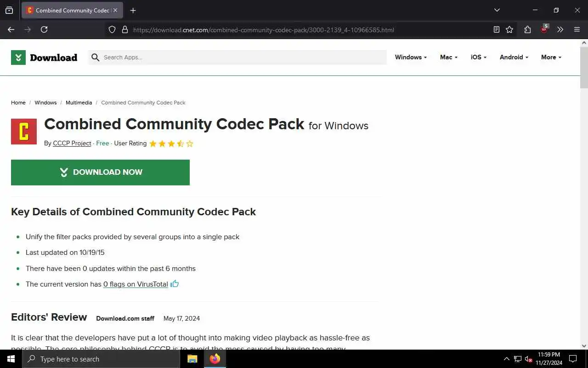Screen dimensions: 588x368
Task: Click the Editors' Review heading
Action: [49, 317]
